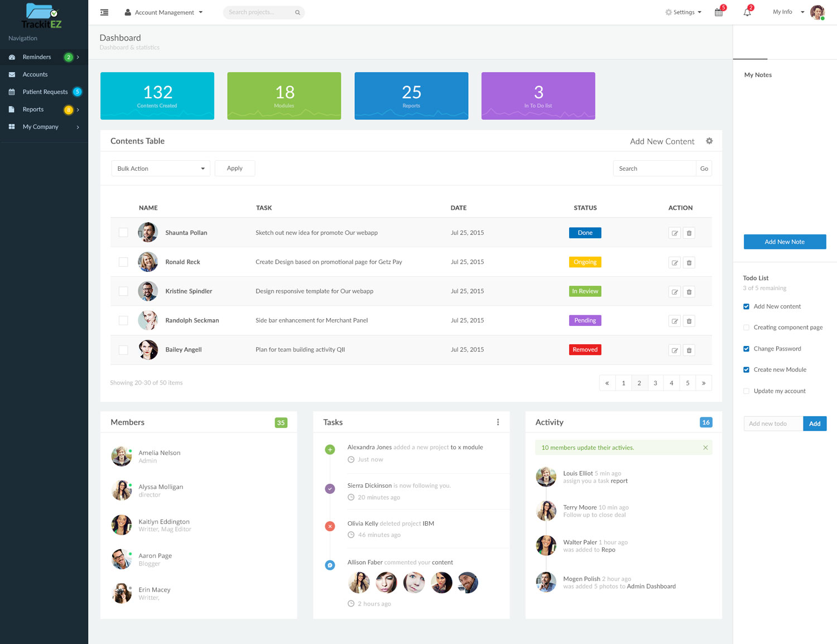Check the 'Creating component page' todo
Screen dimensions: 837x644
(x=746, y=328)
